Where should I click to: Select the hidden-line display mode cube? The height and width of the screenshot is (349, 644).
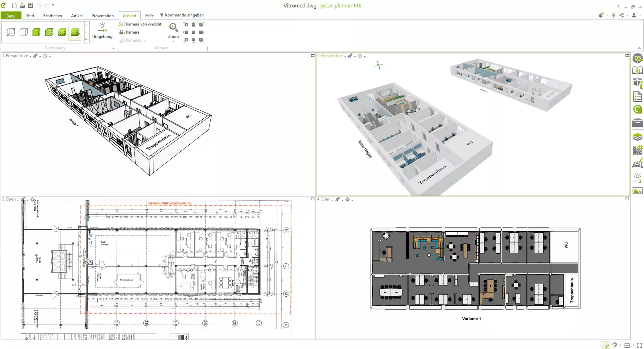pyautogui.click(x=24, y=32)
